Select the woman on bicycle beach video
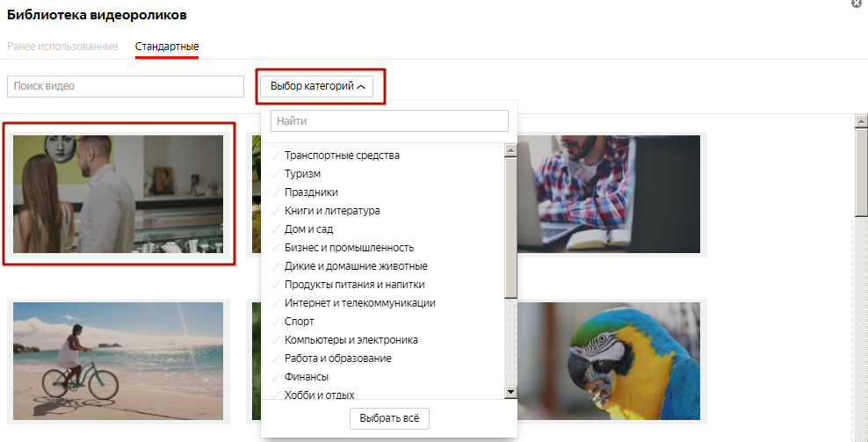The height and width of the screenshot is (442, 868). click(119, 361)
